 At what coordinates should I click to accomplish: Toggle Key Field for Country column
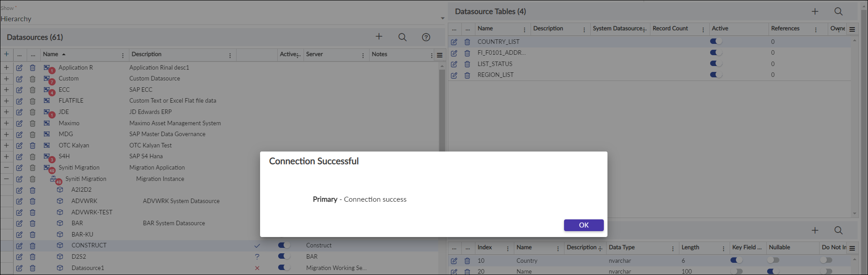[736, 260]
